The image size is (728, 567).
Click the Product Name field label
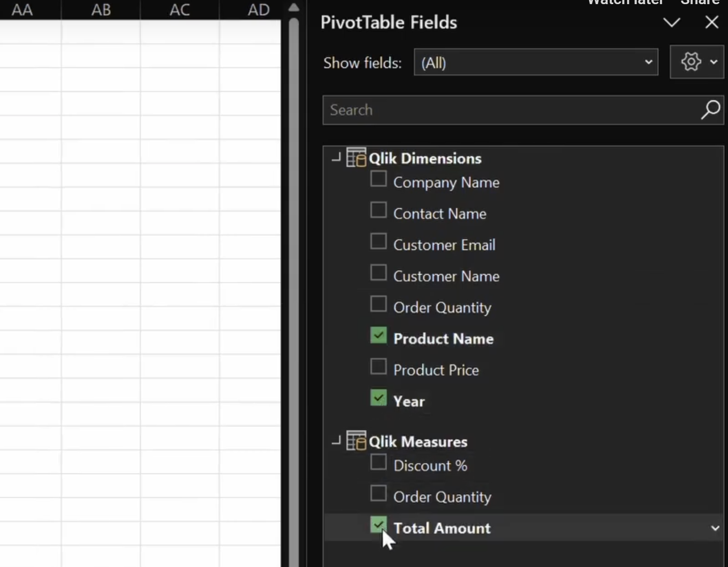coord(443,339)
